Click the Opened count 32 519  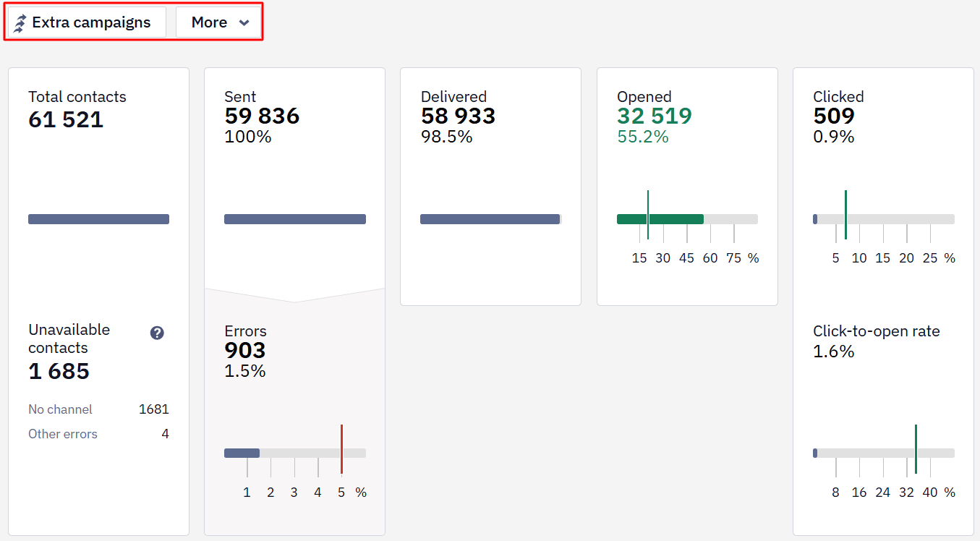point(655,116)
